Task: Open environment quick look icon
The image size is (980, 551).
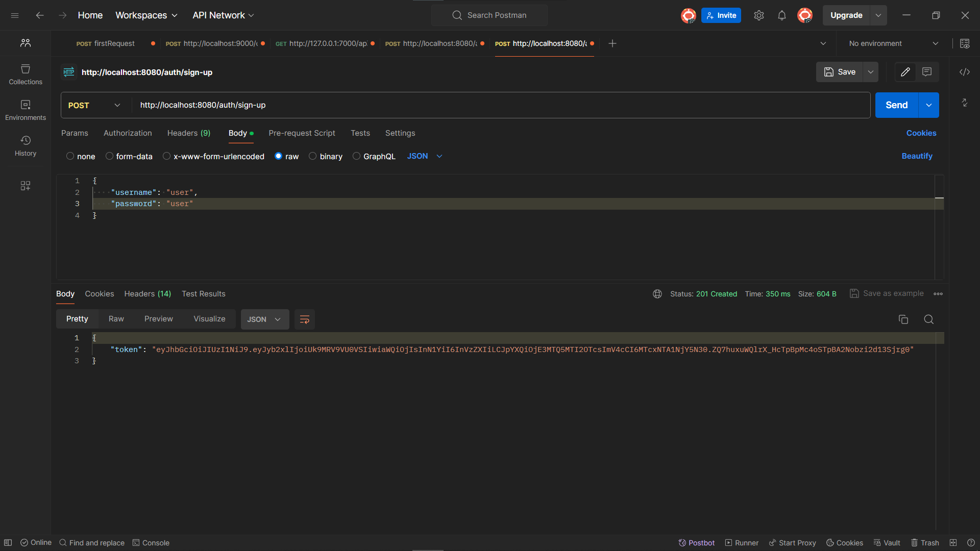Action: tap(965, 43)
